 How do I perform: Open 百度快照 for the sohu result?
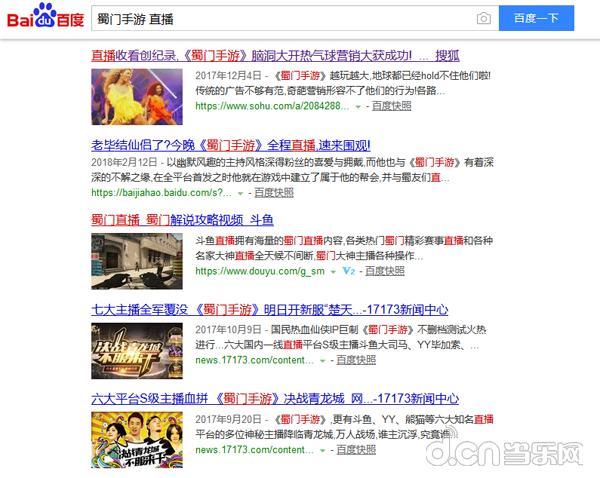[391, 106]
